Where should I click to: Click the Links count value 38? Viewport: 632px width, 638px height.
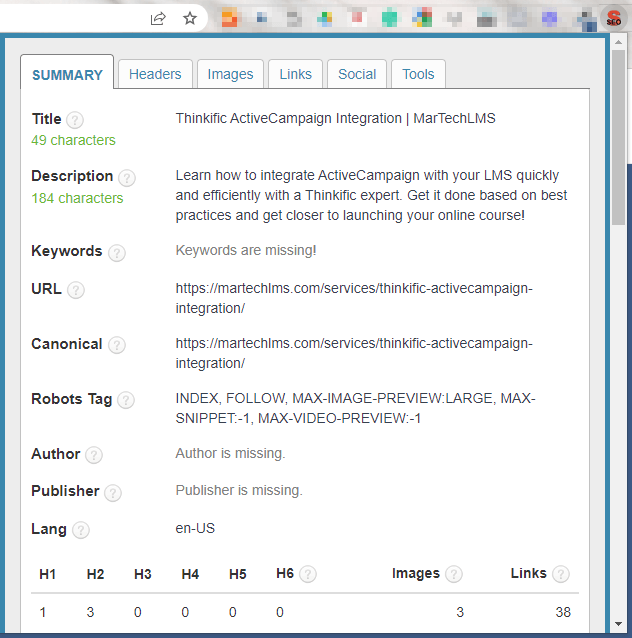563,612
